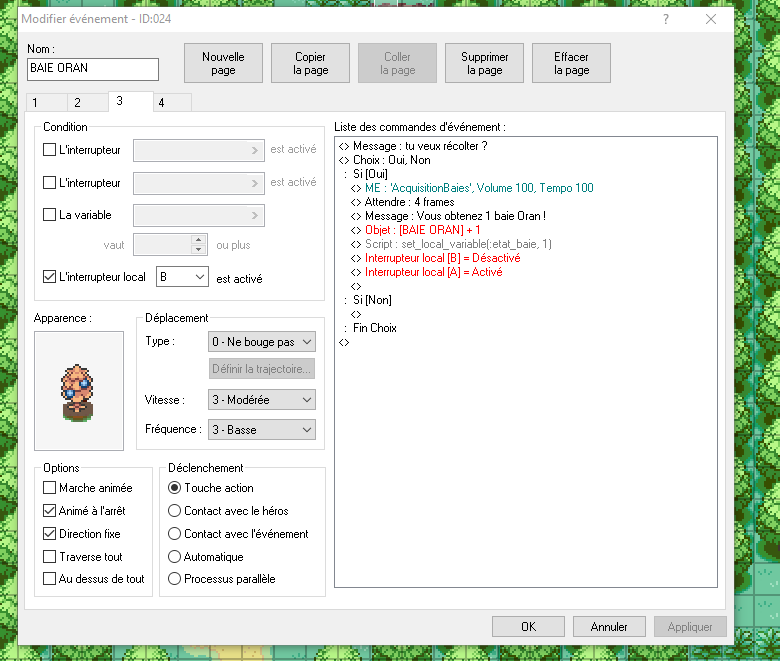Enable the Traverse tout option
The height and width of the screenshot is (661, 780).
click(49, 557)
